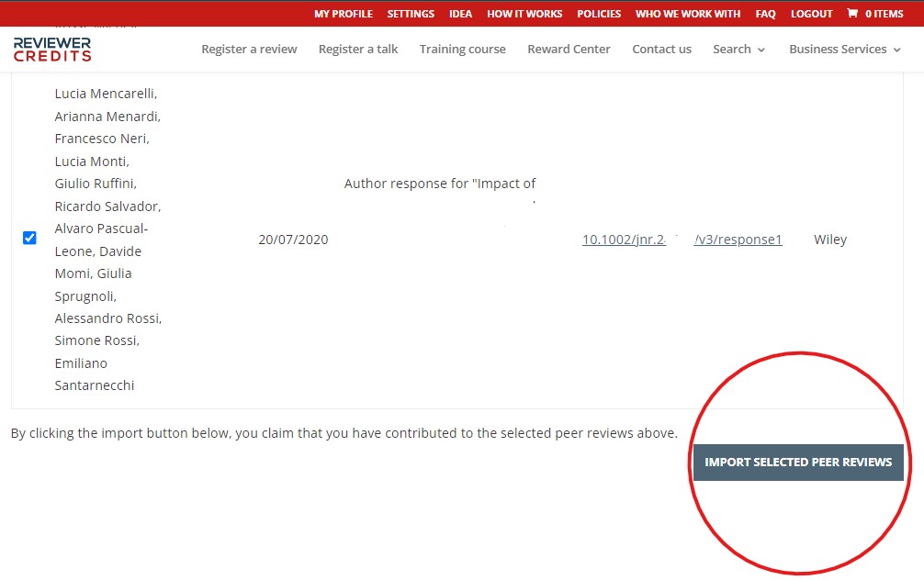Open the FAQ page
The image size is (924, 580).
[x=765, y=14]
